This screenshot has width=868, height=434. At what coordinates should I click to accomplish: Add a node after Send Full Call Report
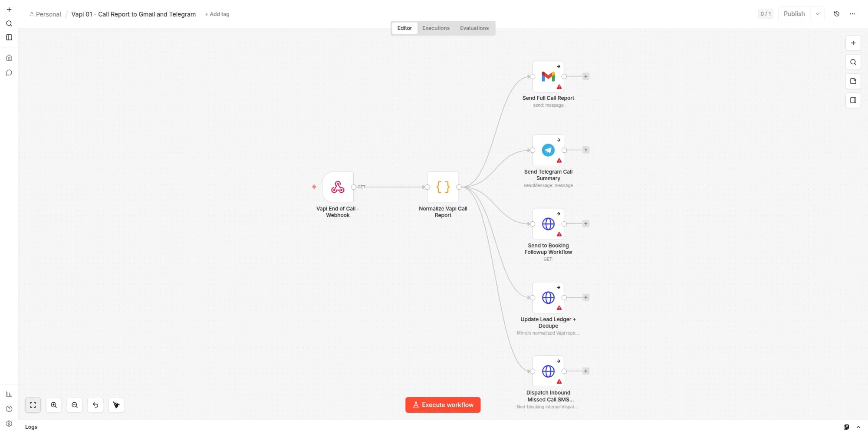(x=585, y=76)
